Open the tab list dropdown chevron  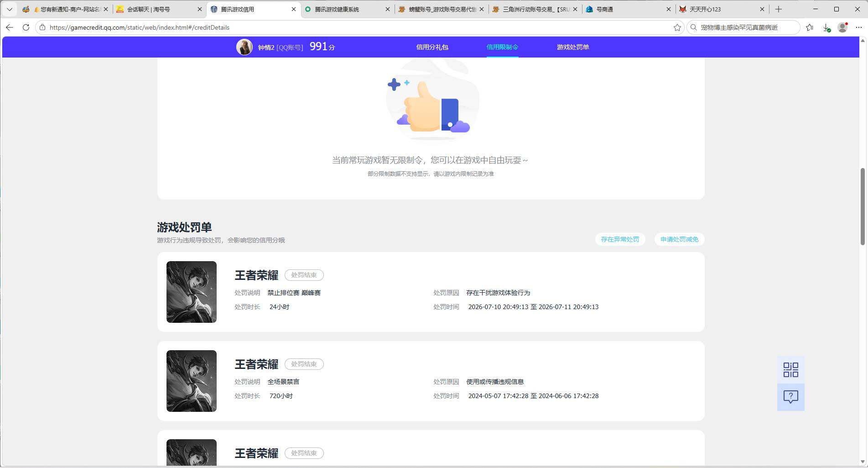point(9,9)
